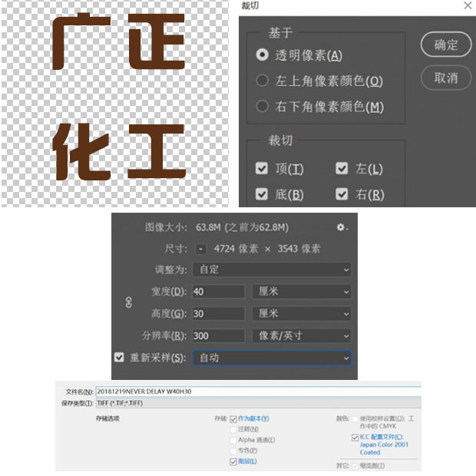This screenshot has height=476, width=476.
Task: Open the width unit 厘米 dropdown
Action: (301, 292)
